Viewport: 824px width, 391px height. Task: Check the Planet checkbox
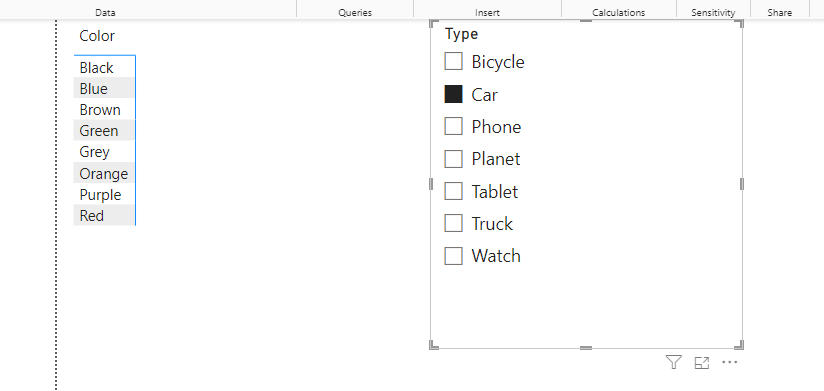point(454,159)
